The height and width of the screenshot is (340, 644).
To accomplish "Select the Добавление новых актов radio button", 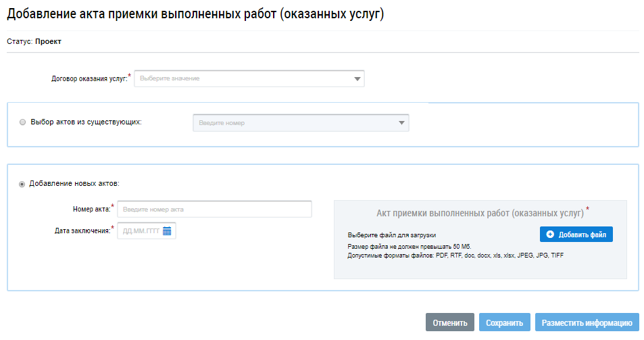I will point(22,184).
